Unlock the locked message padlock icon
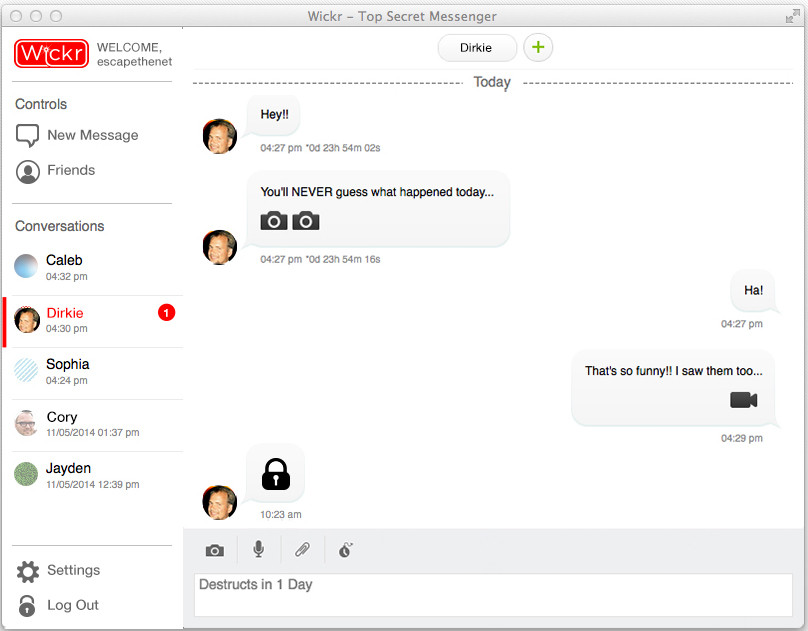Viewport: 808px width, 631px height. [276, 474]
